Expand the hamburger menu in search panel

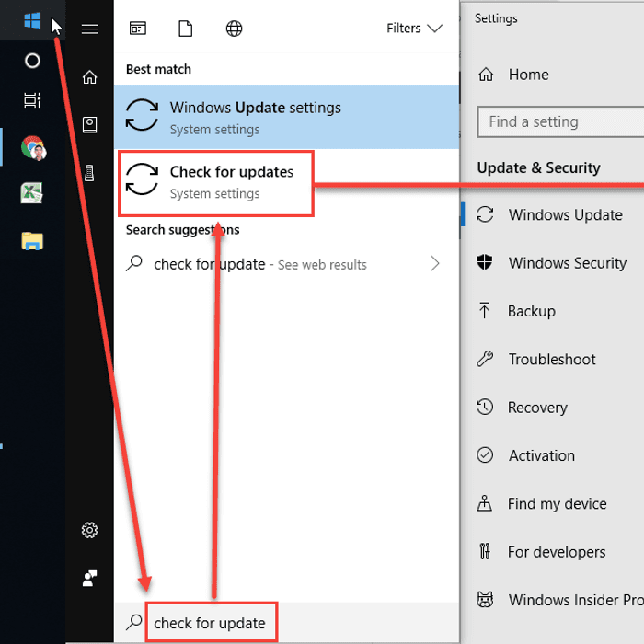[89, 29]
